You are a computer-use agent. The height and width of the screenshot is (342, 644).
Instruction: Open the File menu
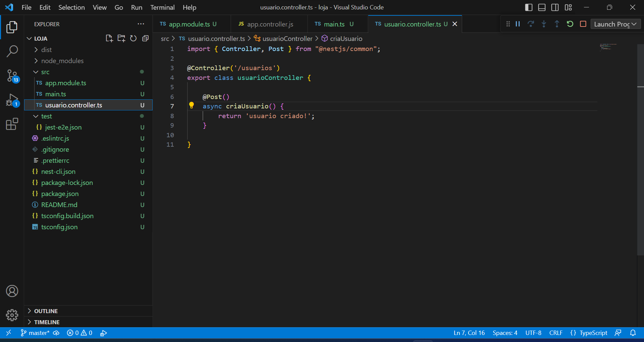[x=26, y=7]
